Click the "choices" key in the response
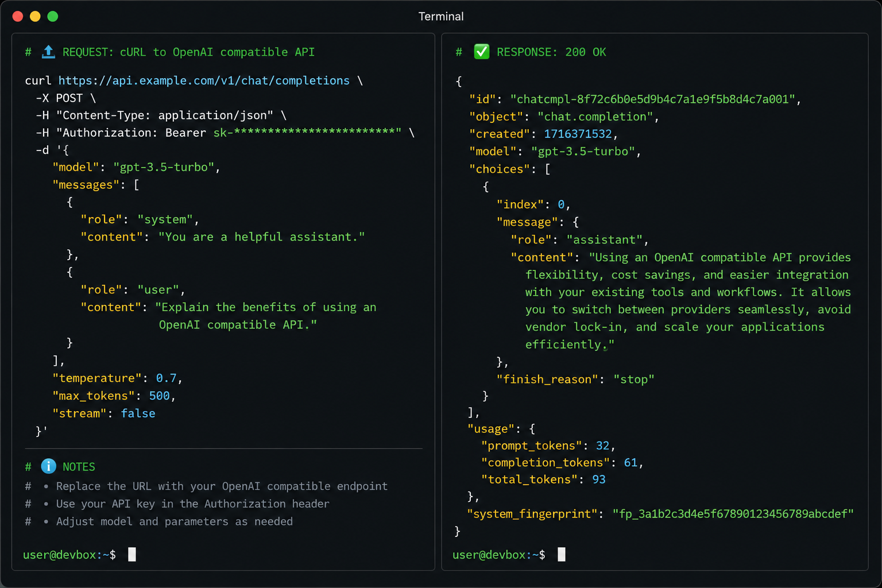Screen dimensions: 882x588 pos(500,169)
